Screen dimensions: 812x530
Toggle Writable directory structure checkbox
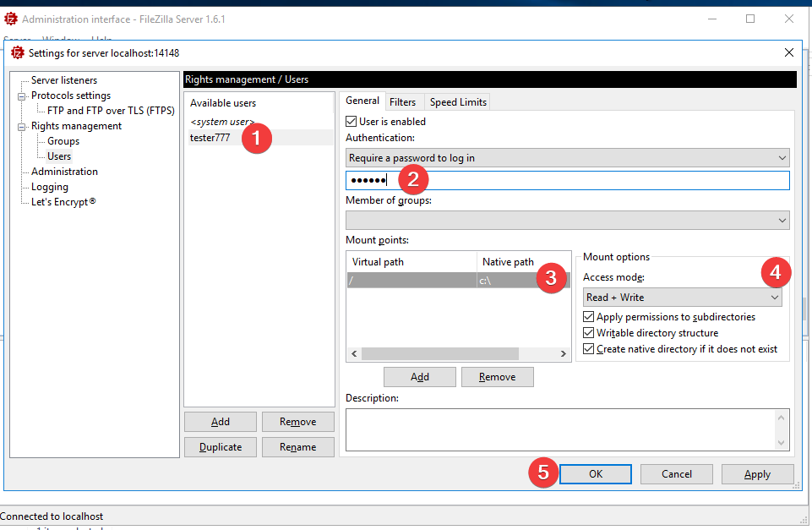pos(588,332)
